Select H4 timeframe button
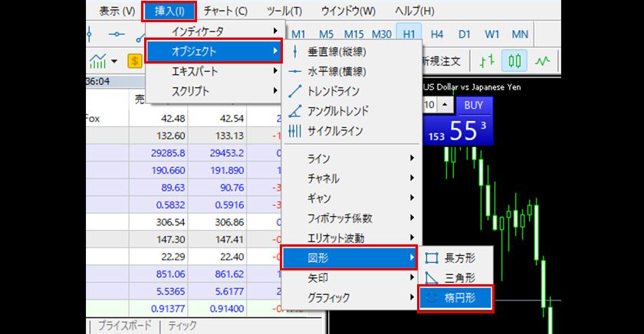The image size is (644, 334). 437,34
